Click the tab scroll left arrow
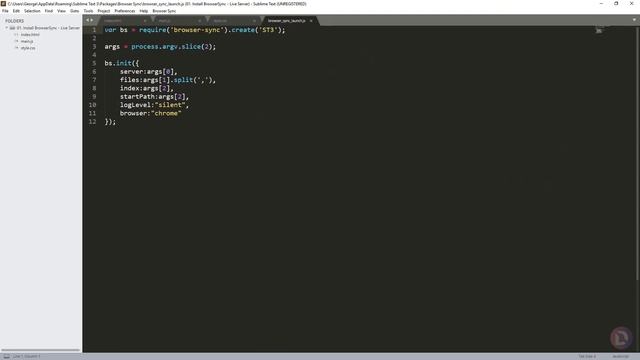 pos(87,20)
